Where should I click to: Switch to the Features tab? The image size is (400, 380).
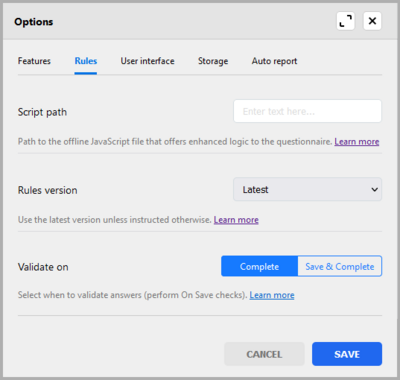click(34, 61)
